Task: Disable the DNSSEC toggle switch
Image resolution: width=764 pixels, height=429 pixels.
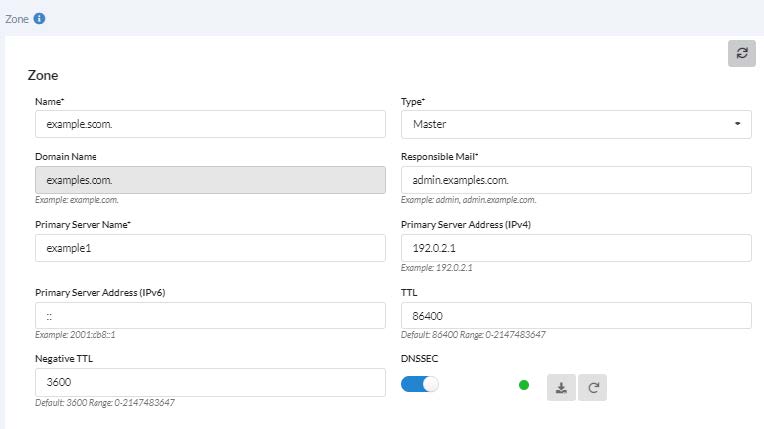Action: [x=420, y=384]
